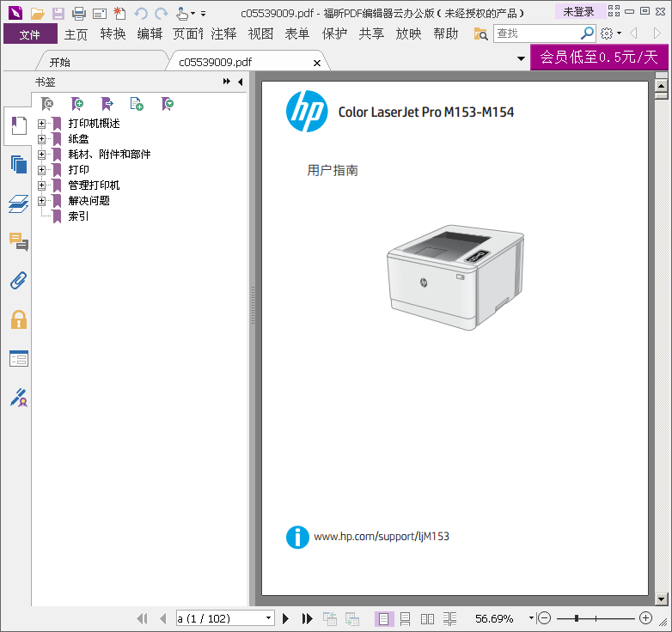Open the comments panel sidebar icon

pos(18,242)
